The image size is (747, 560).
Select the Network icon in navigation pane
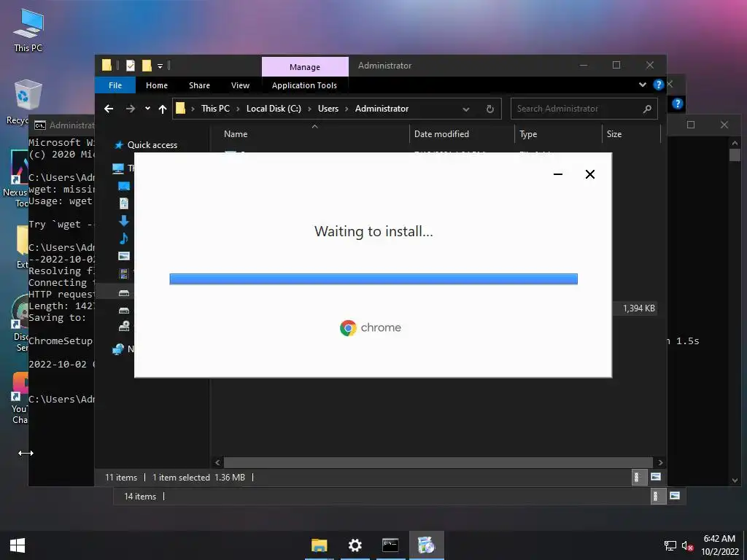[x=118, y=349]
